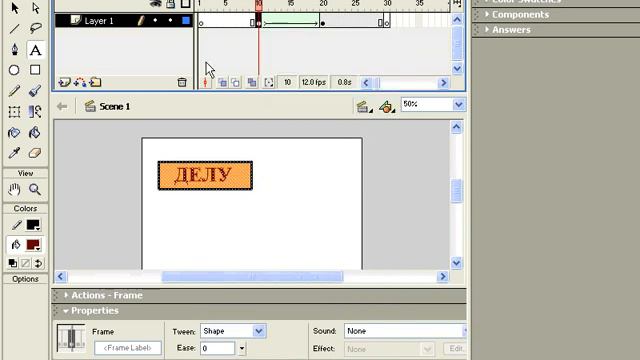This screenshot has width=640, height=360.
Task: Open the 50% zoom dropdown
Action: click(x=458, y=105)
